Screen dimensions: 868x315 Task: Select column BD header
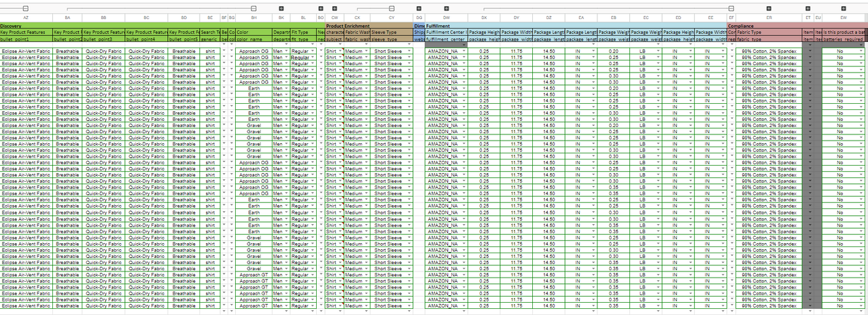click(184, 18)
